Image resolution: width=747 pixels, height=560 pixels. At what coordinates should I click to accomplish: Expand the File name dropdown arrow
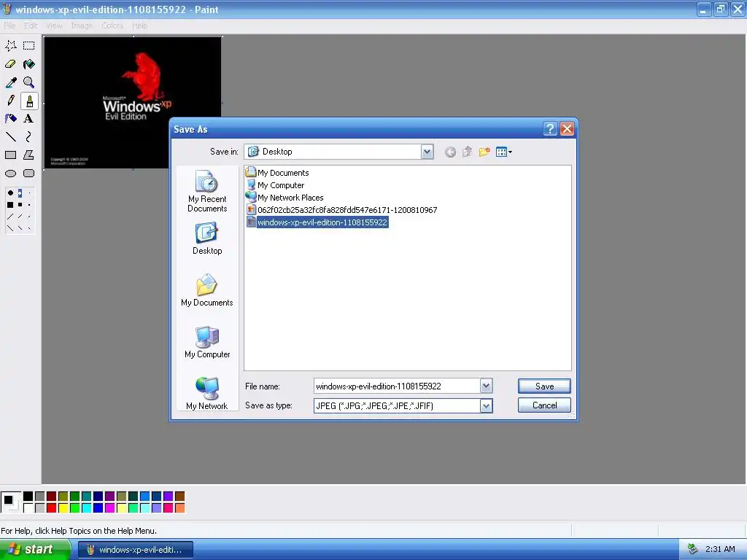pyautogui.click(x=486, y=386)
